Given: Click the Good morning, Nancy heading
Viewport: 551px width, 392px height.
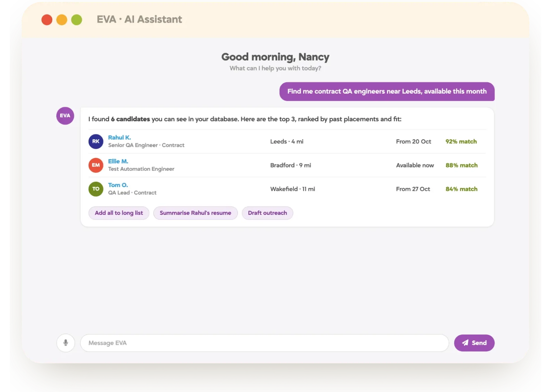Looking at the screenshot, I should 275,57.
